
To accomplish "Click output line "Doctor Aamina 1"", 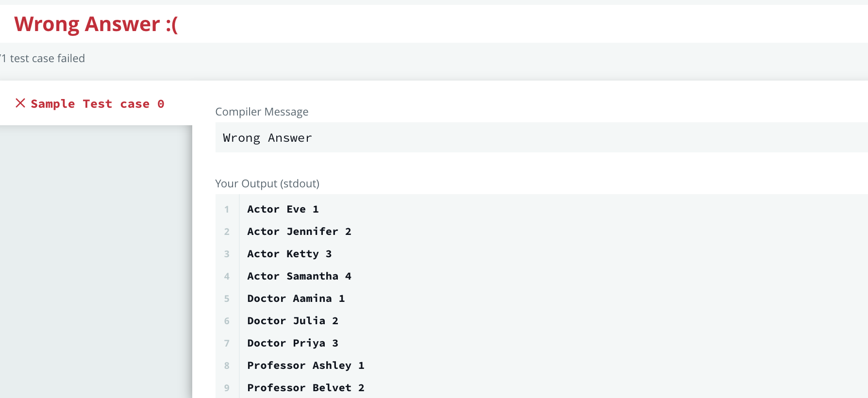I will click(296, 298).
